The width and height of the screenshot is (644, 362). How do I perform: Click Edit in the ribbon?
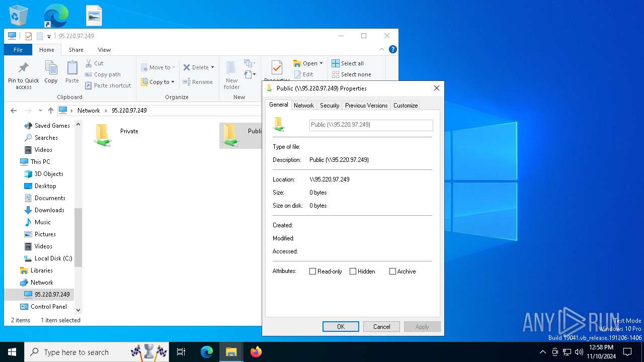tap(303, 74)
